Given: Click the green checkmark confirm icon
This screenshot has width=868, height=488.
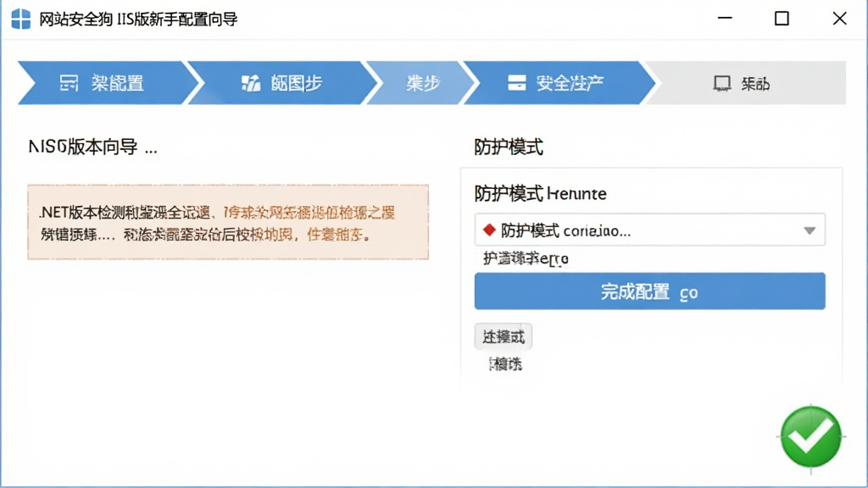Looking at the screenshot, I should (x=811, y=437).
